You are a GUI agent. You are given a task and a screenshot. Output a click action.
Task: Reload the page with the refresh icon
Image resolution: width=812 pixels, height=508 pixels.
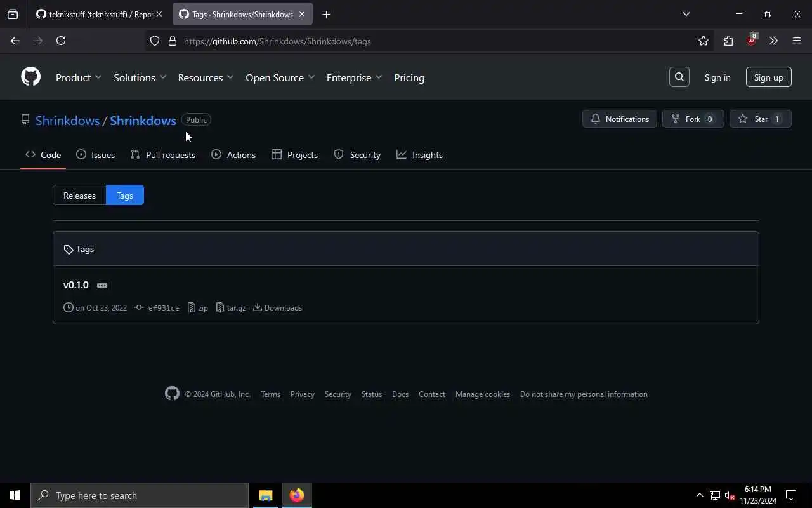[x=61, y=41]
